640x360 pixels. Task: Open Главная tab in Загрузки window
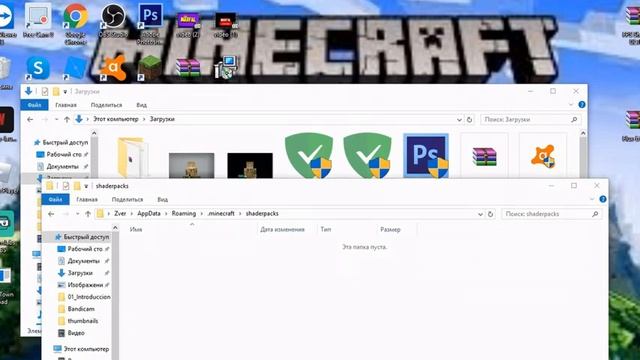click(66, 105)
